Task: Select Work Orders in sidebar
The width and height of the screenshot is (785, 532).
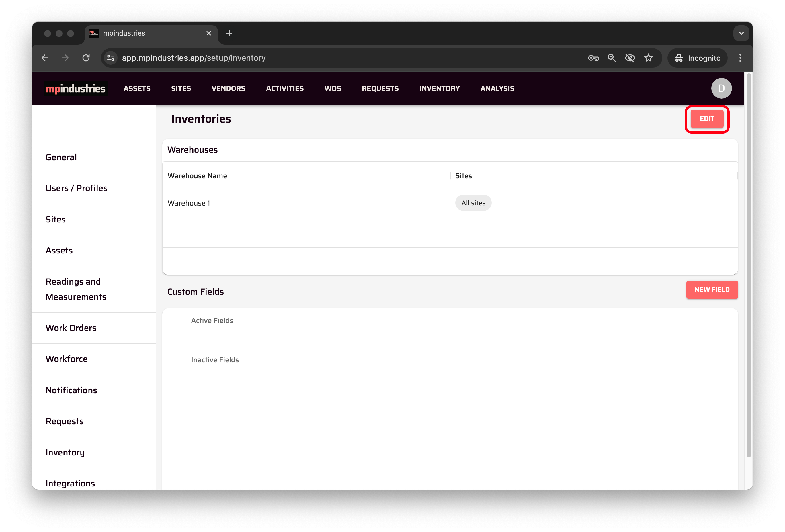Action: (71, 328)
